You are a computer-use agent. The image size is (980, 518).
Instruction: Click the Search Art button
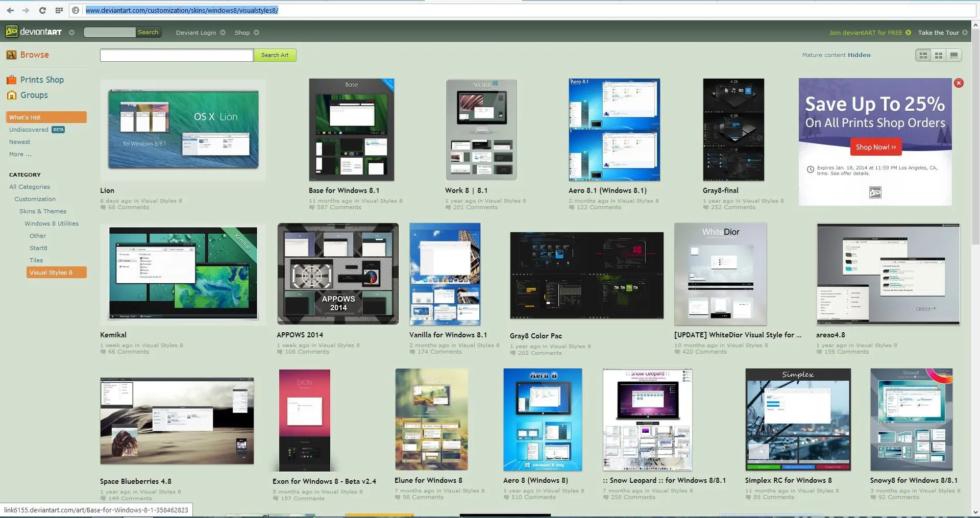point(275,55)
